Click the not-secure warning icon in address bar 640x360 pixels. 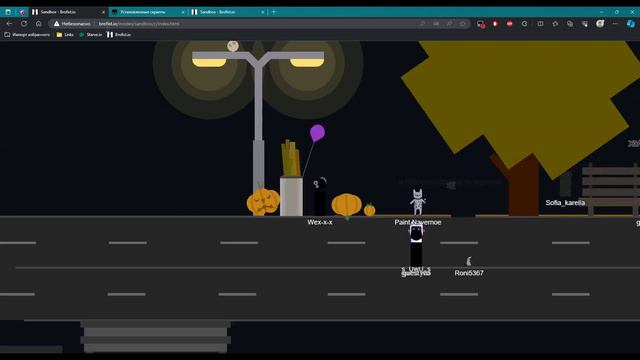coord(57,24)
